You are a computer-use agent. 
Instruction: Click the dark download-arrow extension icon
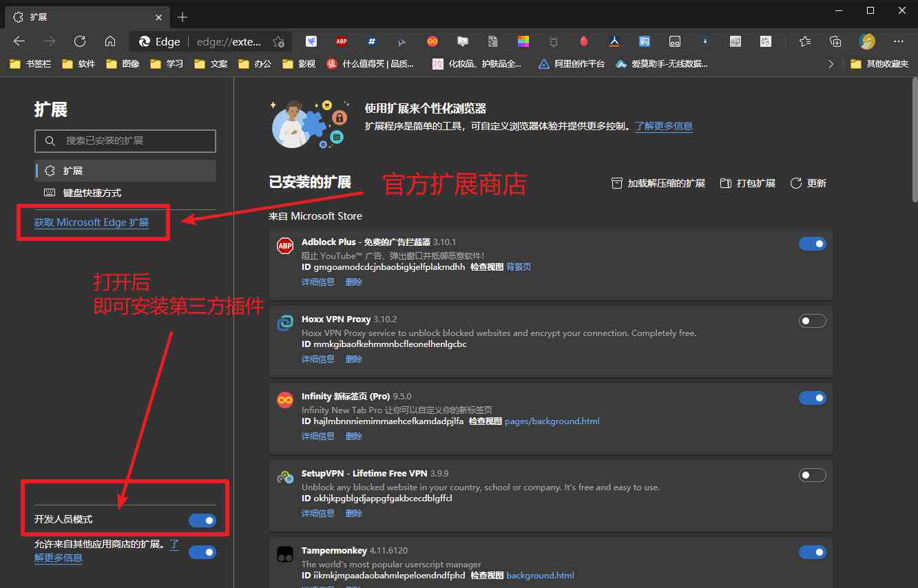coord(705,41)
